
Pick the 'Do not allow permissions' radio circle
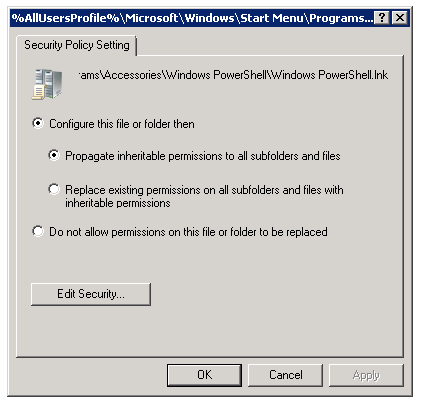tap(38, 231)
